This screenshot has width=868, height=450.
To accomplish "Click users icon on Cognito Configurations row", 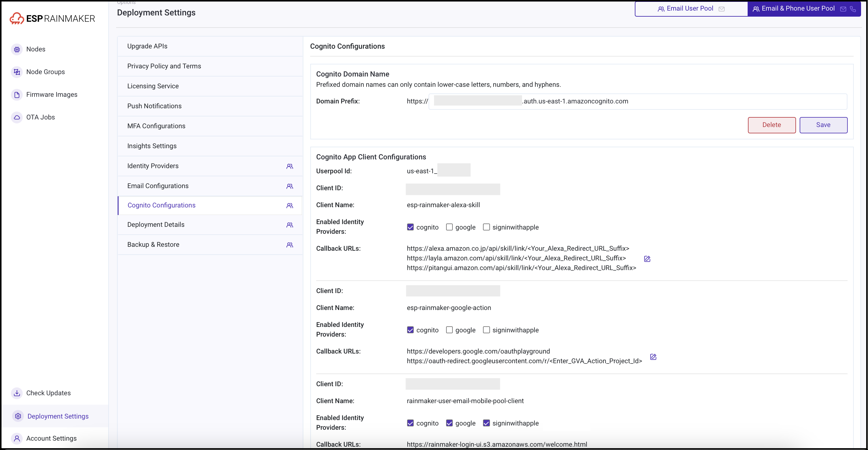I will 290,205.
